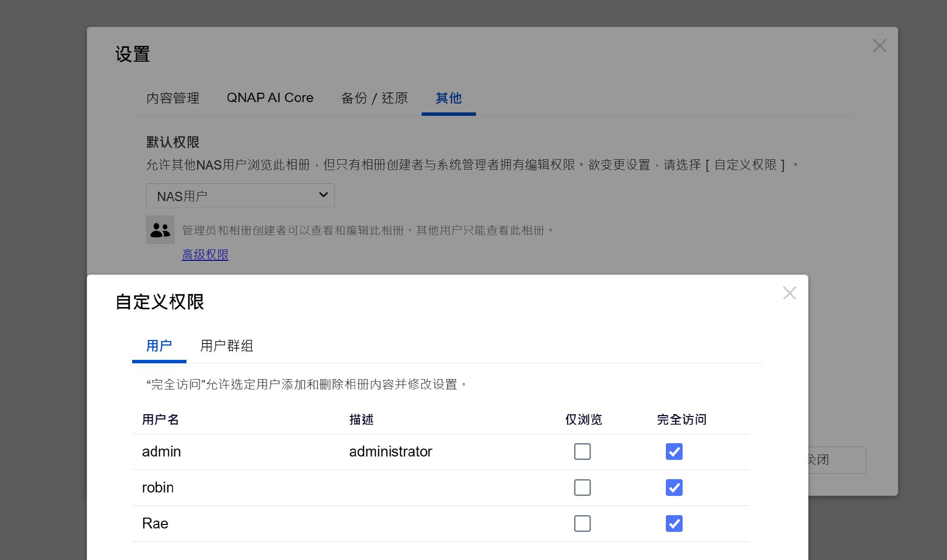Click the dropdown chevron beside NAS用户
The width and height of the screenshot is (947, 560).
[x=323, y=195]
